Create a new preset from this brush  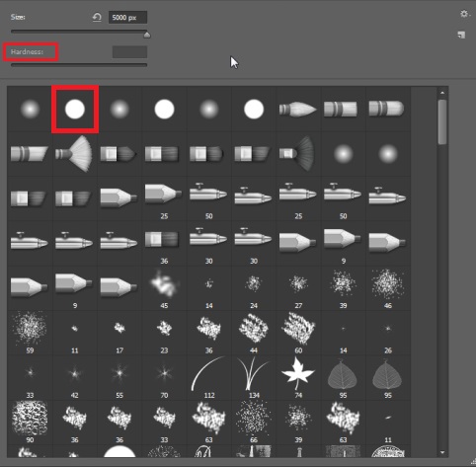(461, 35)
